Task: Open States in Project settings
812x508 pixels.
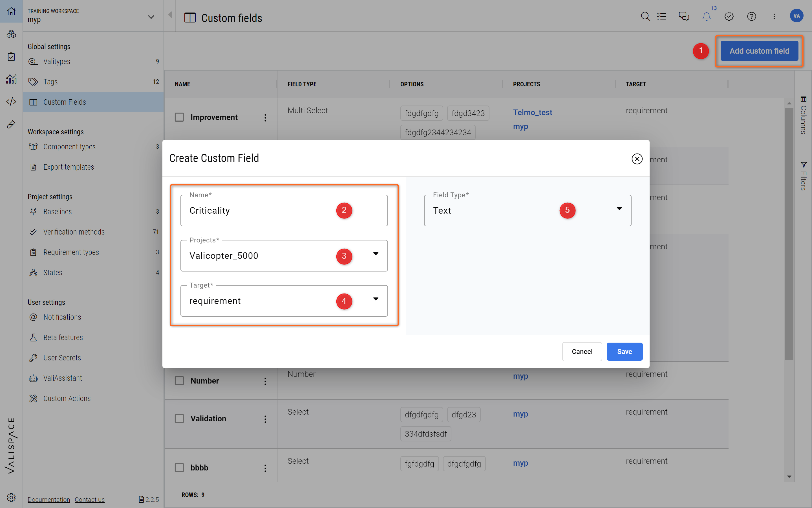Action: [x=93, y=272]
